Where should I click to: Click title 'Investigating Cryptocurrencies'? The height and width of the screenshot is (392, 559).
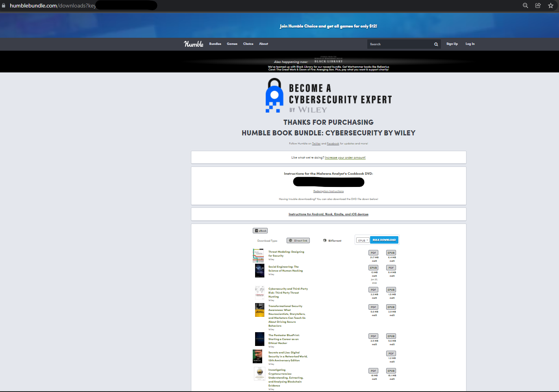286,378
